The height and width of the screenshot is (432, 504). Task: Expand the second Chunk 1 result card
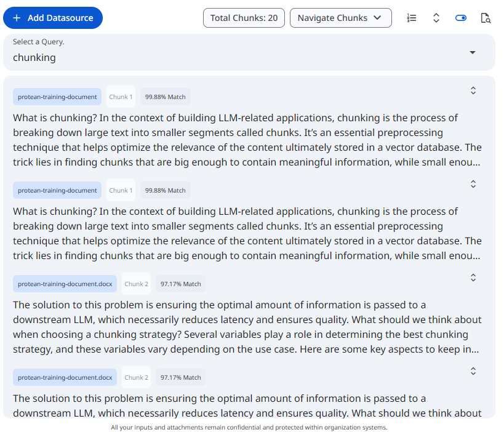[473, 184]
